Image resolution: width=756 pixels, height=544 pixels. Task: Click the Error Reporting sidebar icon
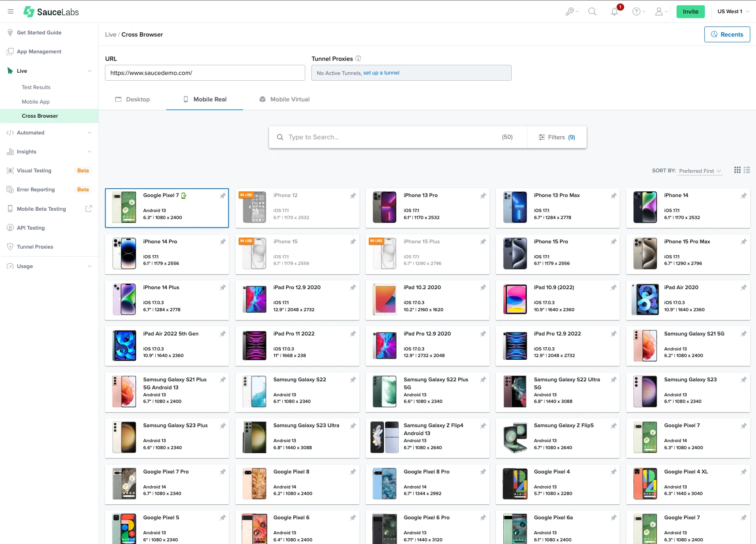[10, 190]
